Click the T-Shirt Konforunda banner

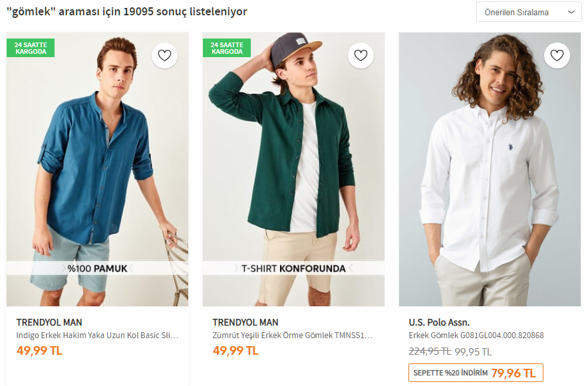coord(293,268)
